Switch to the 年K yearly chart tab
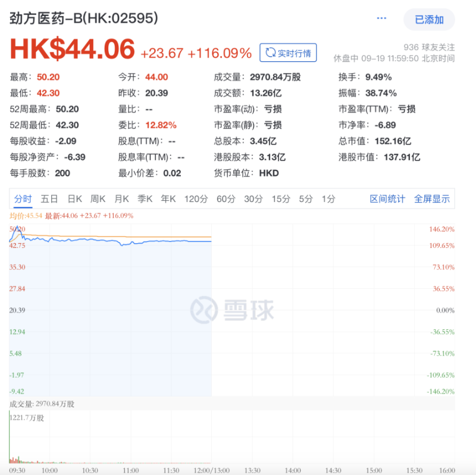Image resolution: width=476 pixels, height=475 pixels. tap(168, 199)
